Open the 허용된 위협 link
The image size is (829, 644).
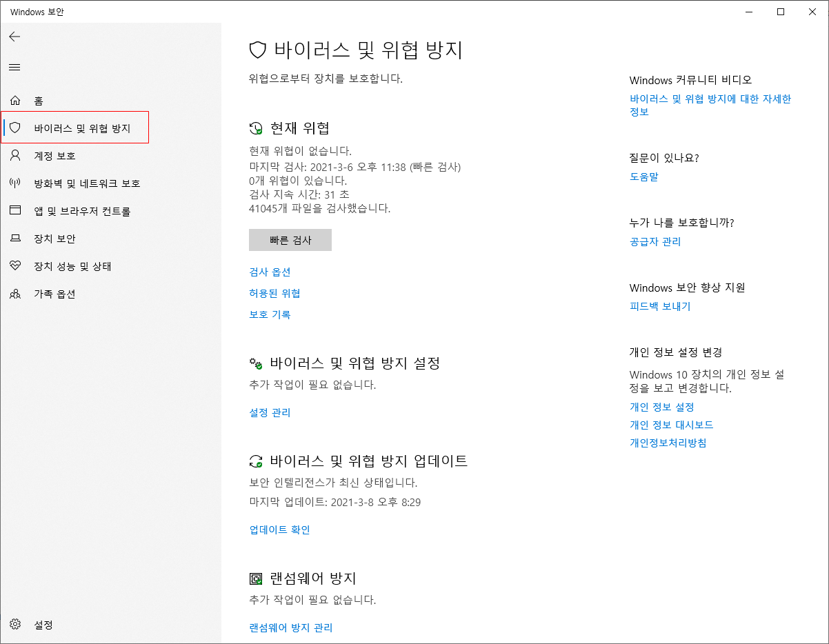(x=274, y=293)
